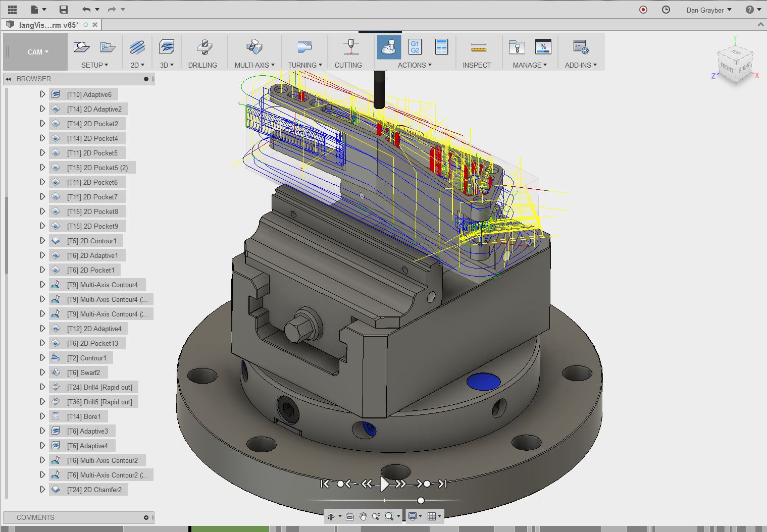Open display settings monitor icon
The image size is (767, 532).
point(413,516)
